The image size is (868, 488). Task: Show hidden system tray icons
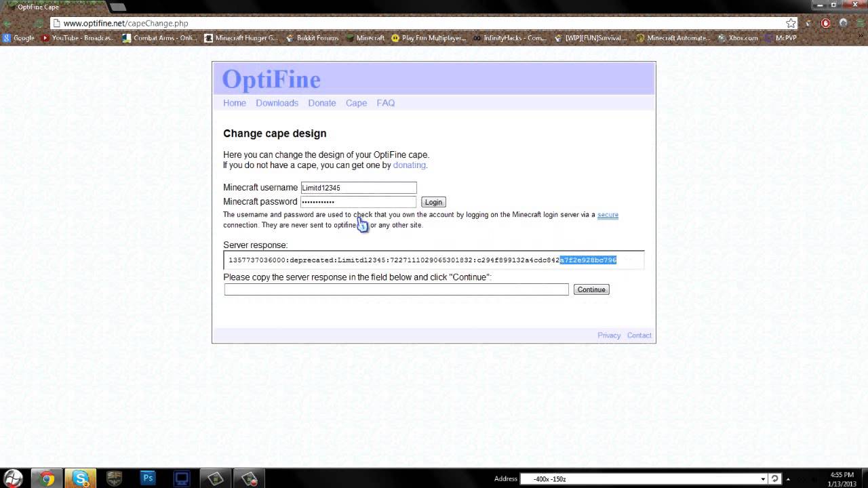tap(788, 479)
